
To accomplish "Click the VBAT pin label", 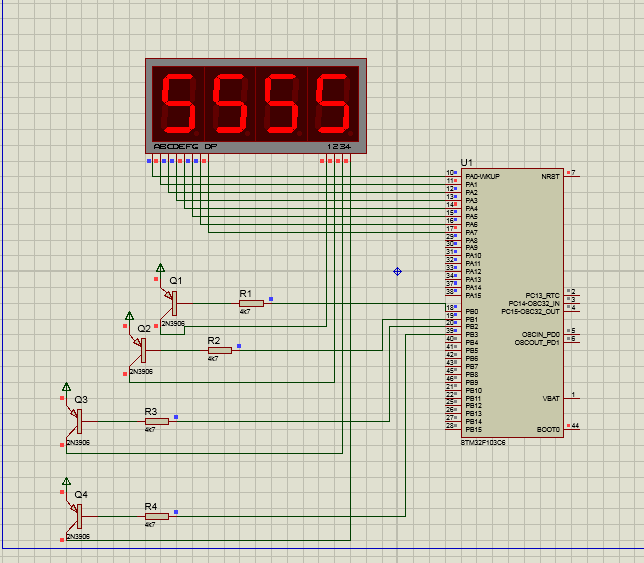I will tap(551, 398).
